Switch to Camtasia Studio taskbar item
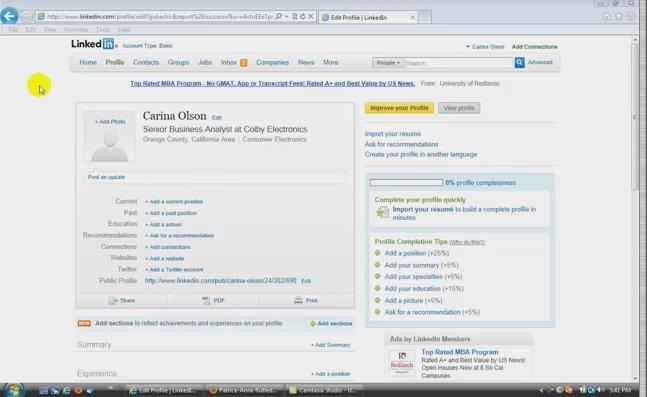647x397 pixels. point(323,390)
